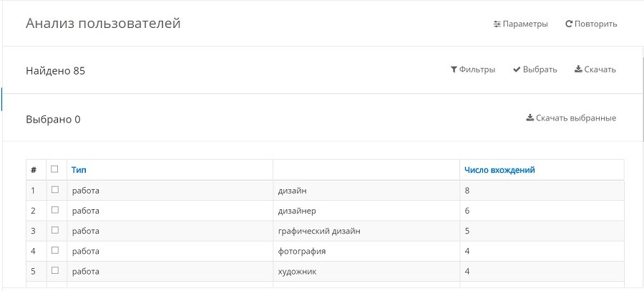Screen dimensions: 644x291
Task: Click the funnel icon beside Фильтры
Action: [454, 69]
